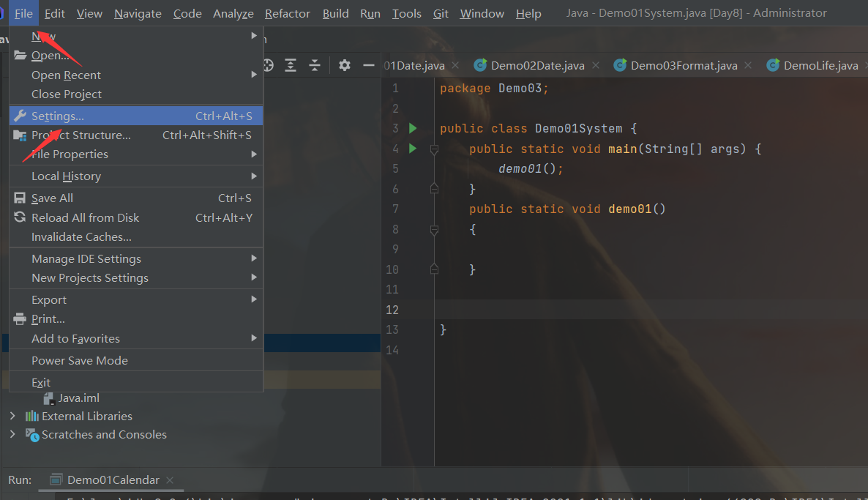Open the Tools menu
The height and width of the screenshot is (500, 868).
(407, 13)
